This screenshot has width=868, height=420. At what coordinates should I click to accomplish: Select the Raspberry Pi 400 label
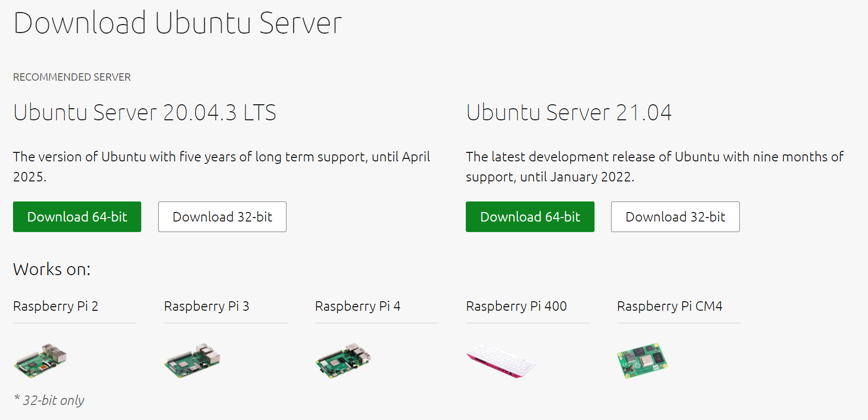click(x=516, y=306)
